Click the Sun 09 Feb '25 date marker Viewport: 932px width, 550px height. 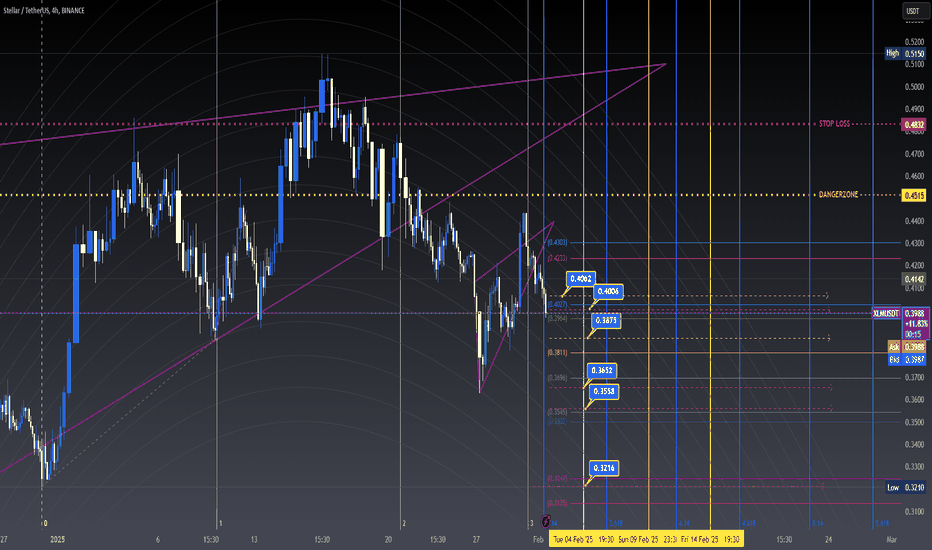point(647,539)
